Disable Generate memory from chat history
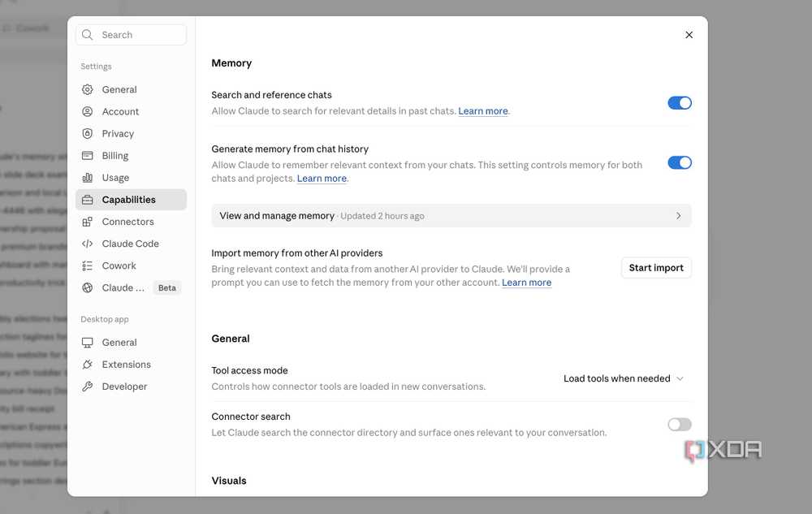 680,162
